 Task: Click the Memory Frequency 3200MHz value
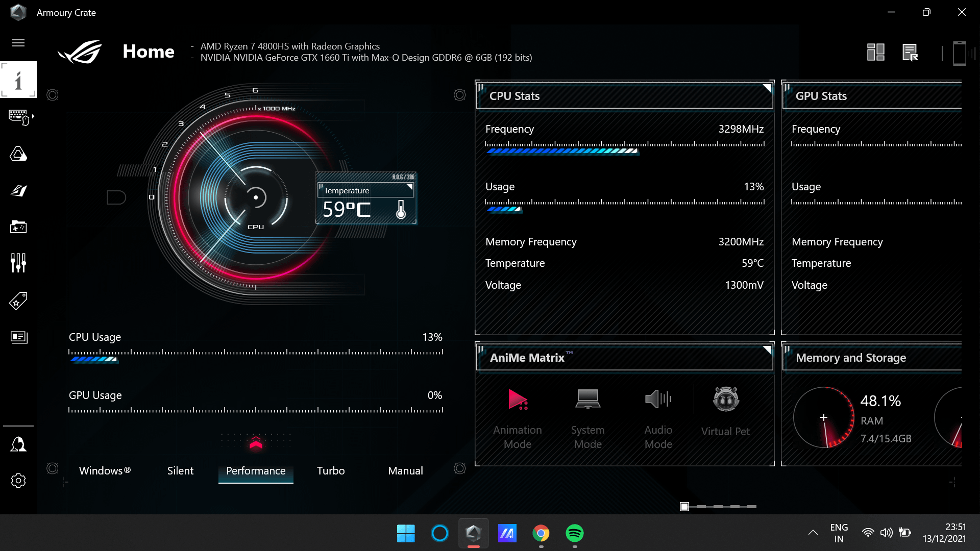coord(741,241)
